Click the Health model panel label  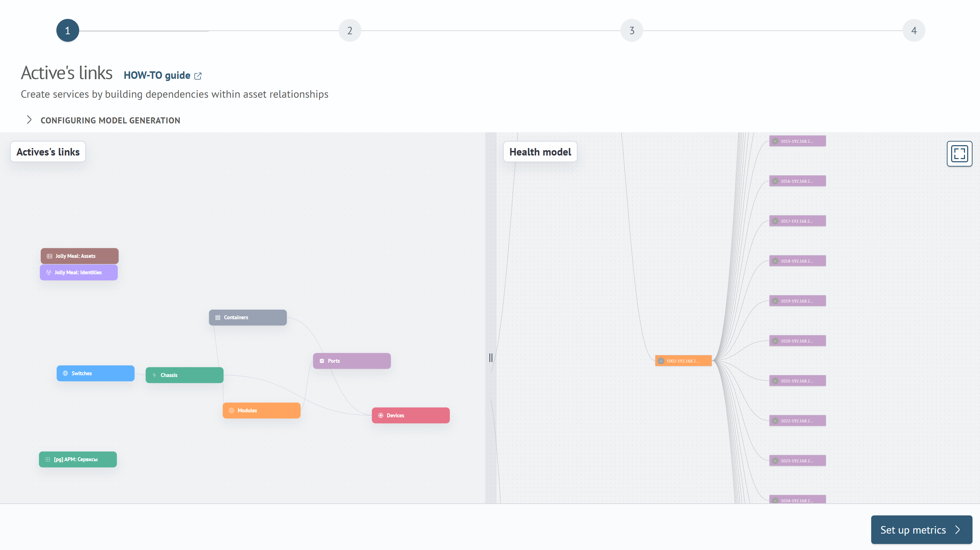tap(540, 152)
